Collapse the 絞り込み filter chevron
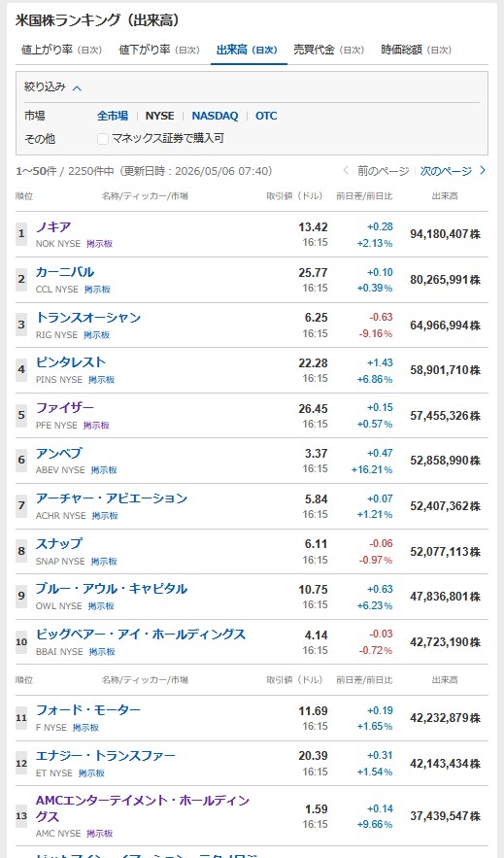Screen dimensions: 504x858 tap(77, 88)
